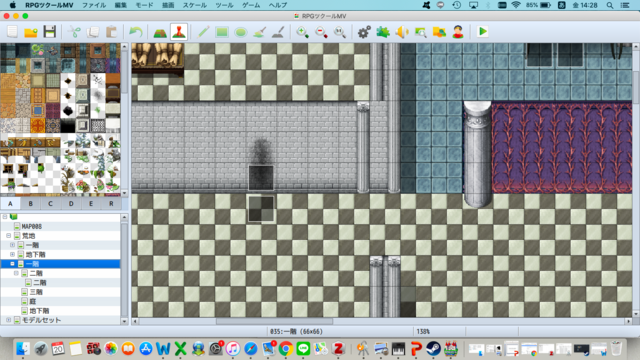This screenshot has height=360, width=640.
Task: Select the Flood Fill tool
Action: tap(260, 32)
